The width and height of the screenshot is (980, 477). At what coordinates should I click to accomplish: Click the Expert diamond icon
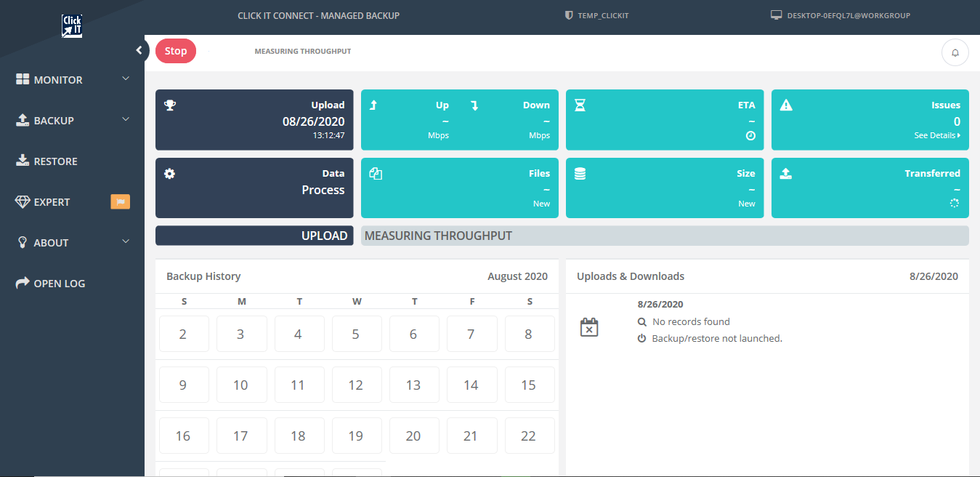tap(23, 202)
